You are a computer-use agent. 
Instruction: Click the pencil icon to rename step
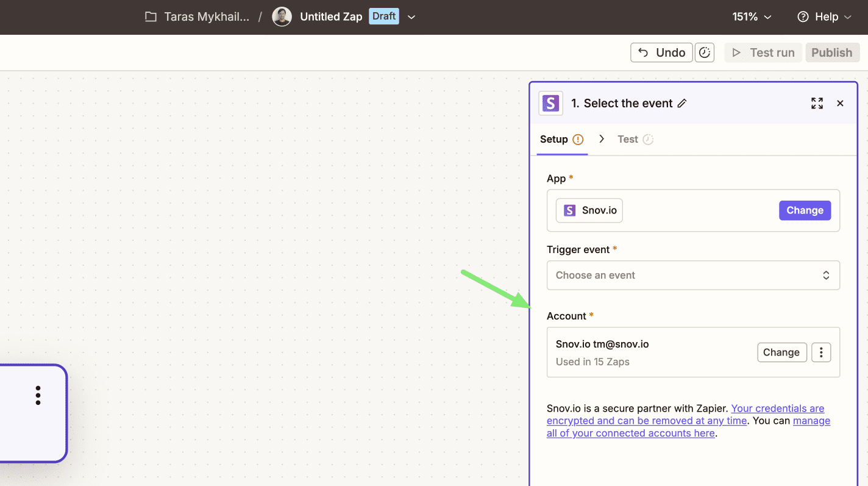click(x=682, y=104)
